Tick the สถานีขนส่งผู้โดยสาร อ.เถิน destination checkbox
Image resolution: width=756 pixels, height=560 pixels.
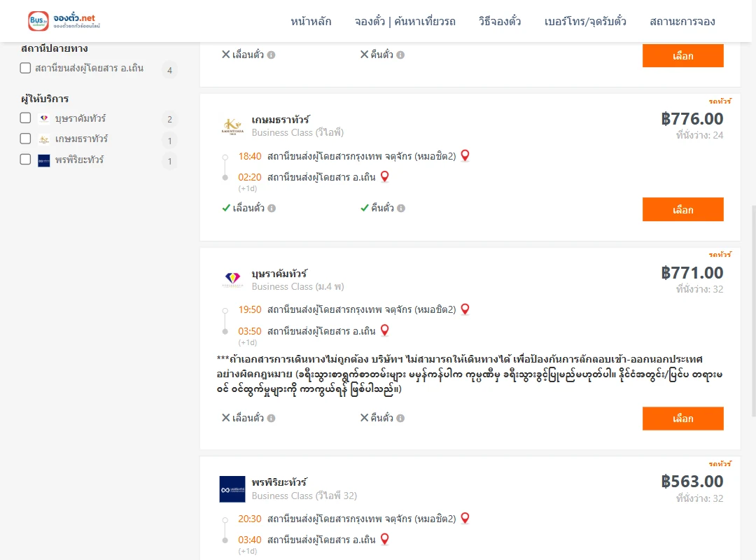coord(26,68)
